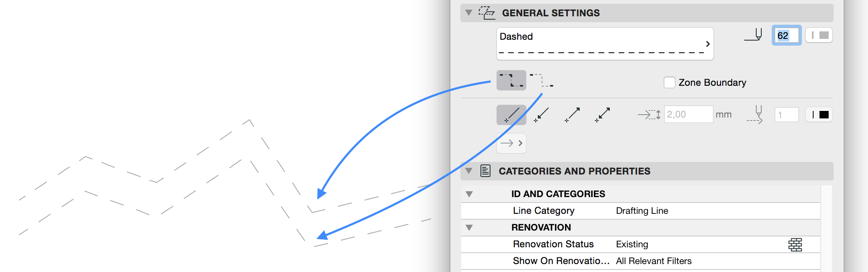The image size is (868, 272).
Task: Enable the Zone Boundary checkbox
Action: (669, 82)
